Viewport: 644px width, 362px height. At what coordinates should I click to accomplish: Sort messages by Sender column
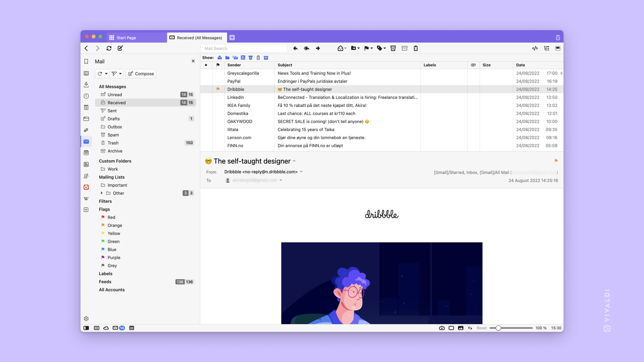(249, 65)
